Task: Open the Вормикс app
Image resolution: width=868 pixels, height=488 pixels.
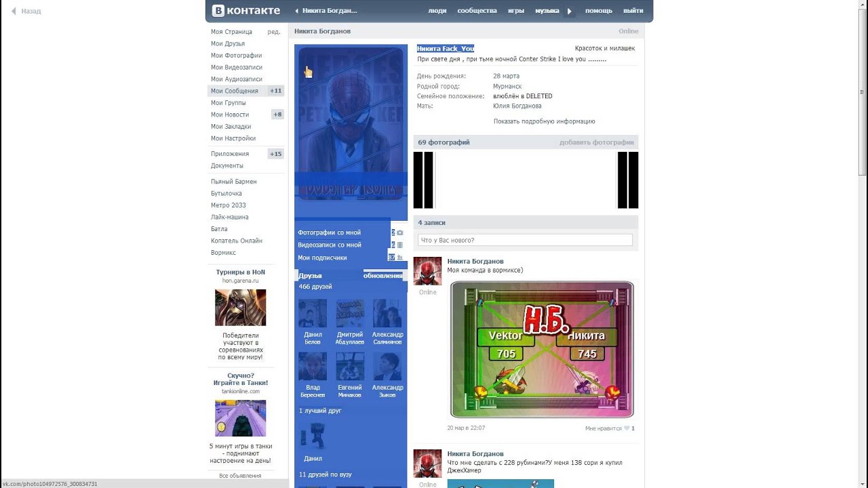Action: (224, 253)
